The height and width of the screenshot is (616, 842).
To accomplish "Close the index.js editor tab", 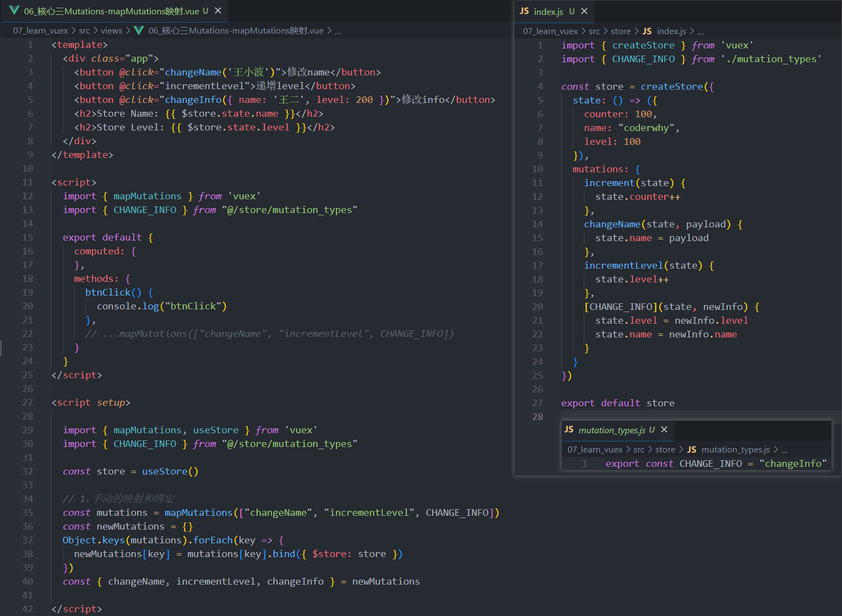I will tap(584, 11).
